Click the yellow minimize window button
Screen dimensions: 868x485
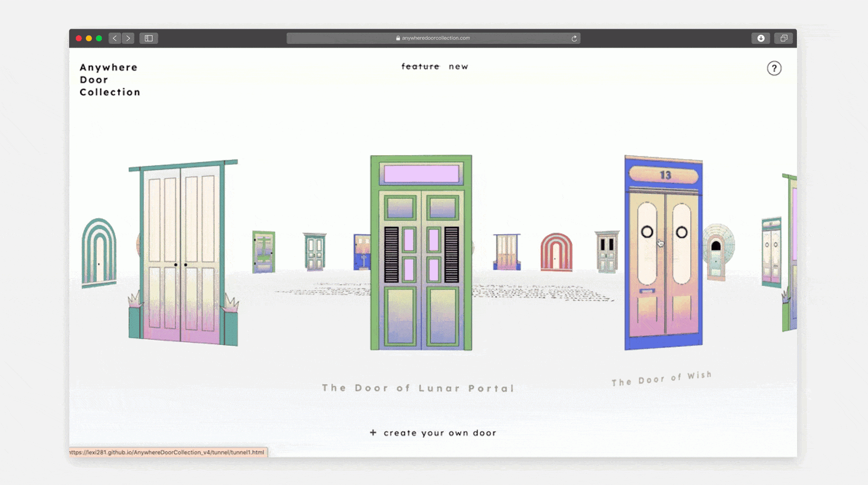(89, 38)
